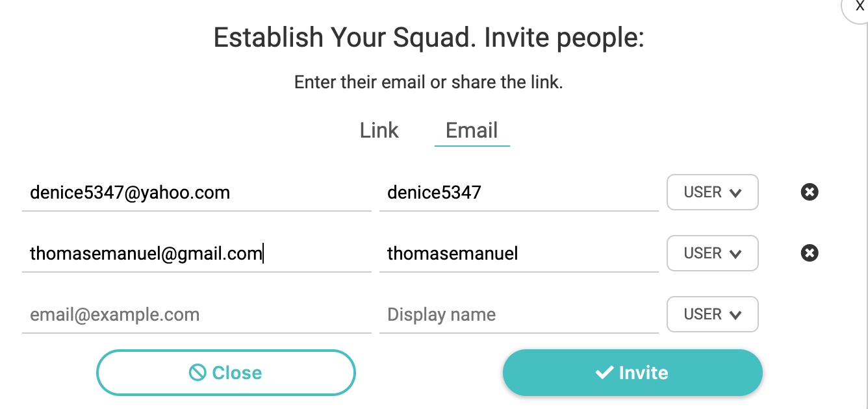Click the thomasemanuel display name field

coord(518,254)
